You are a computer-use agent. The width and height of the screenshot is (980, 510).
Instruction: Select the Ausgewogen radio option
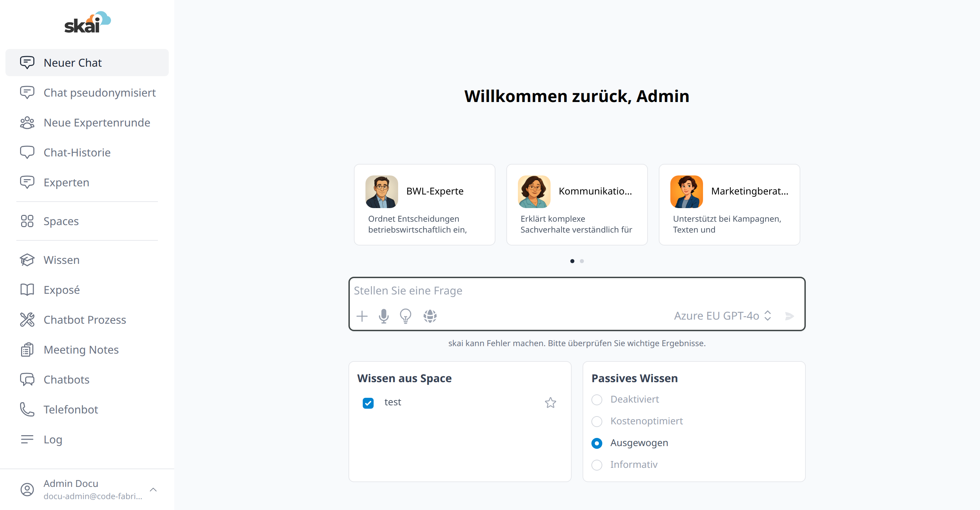(x=597, y=443)
